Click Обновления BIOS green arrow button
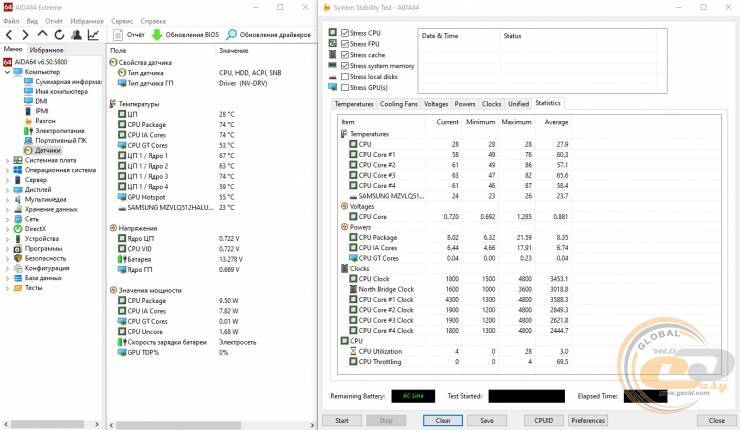This screenshot has height=430, width=740. [x=185, y=34]
